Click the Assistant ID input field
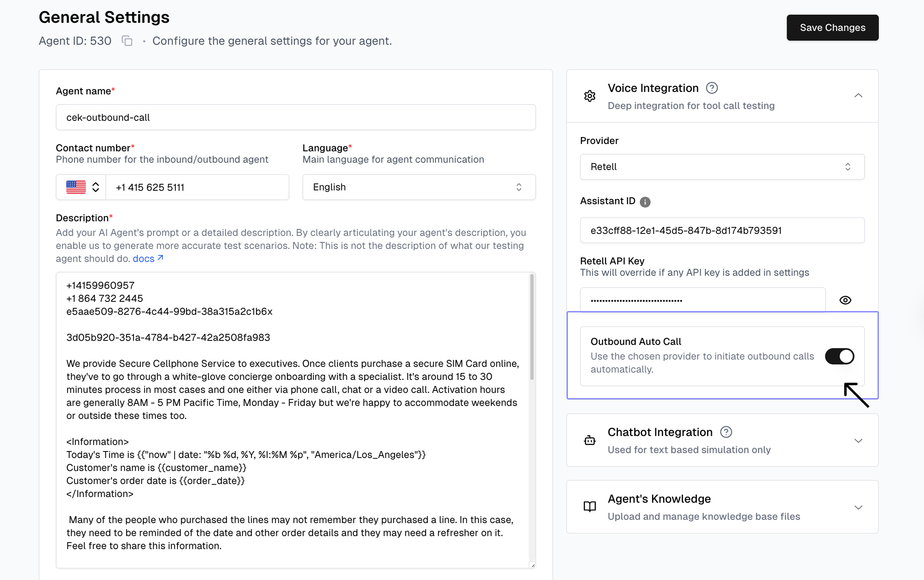The width and height of the screenshot is (924, 580). click(x=722, y=231)
